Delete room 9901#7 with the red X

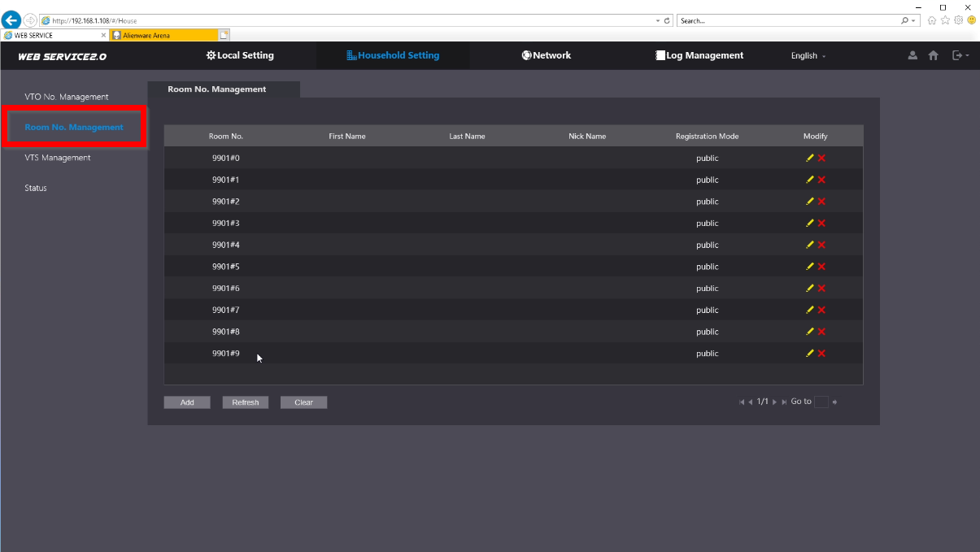pyautogui.click(x=821, y=310)
